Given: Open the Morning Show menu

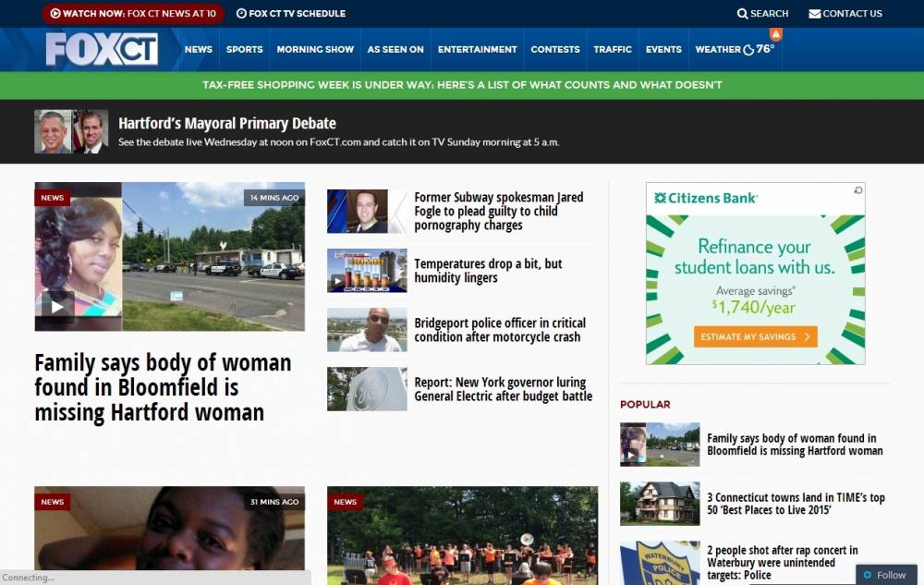Looking at the screenshot, I should coord(315,50).
